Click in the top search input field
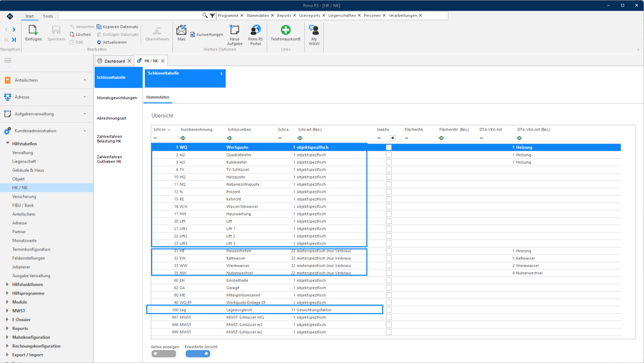Screen dimensions: 644x363 130,16
